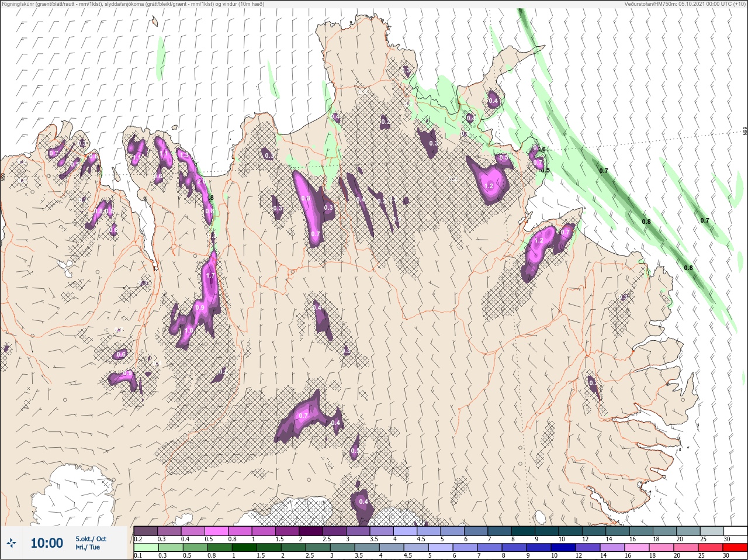The width and height of the screenshot is (748, 560).
Task: Click the "Veðurstofan/HM750m" run timestamp at top
Action: pos(685,4)
